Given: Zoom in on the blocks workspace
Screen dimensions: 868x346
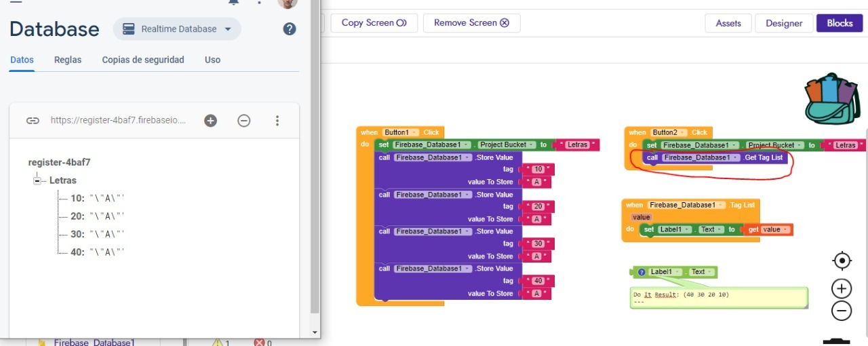Looking at the screenshot, I should tap(842, 288).
